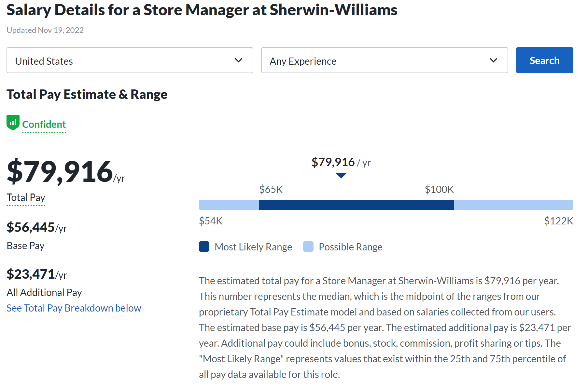Image resolution: width=588 pixels, height=387 pixels.
Task: Click the light blue Possible Range swatch
Action: 308,247
